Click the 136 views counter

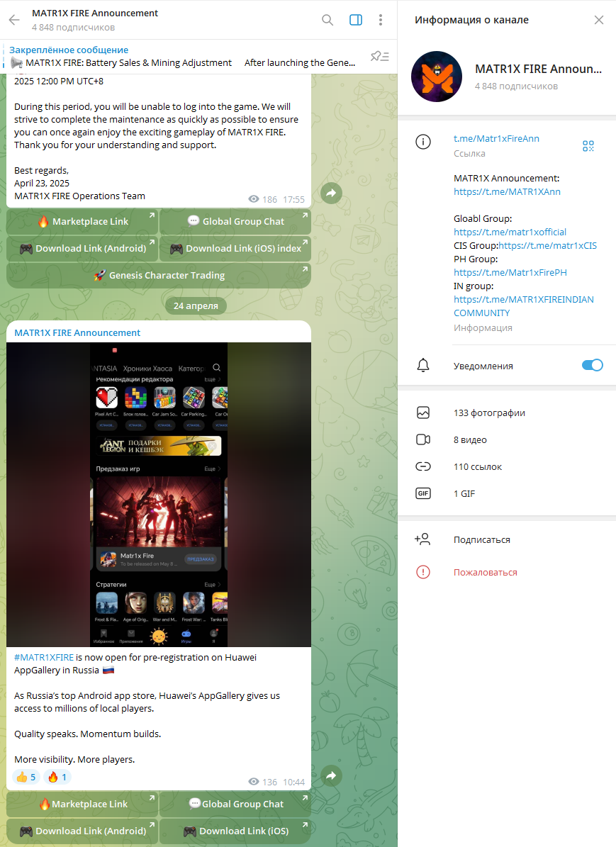pos(262,782)
